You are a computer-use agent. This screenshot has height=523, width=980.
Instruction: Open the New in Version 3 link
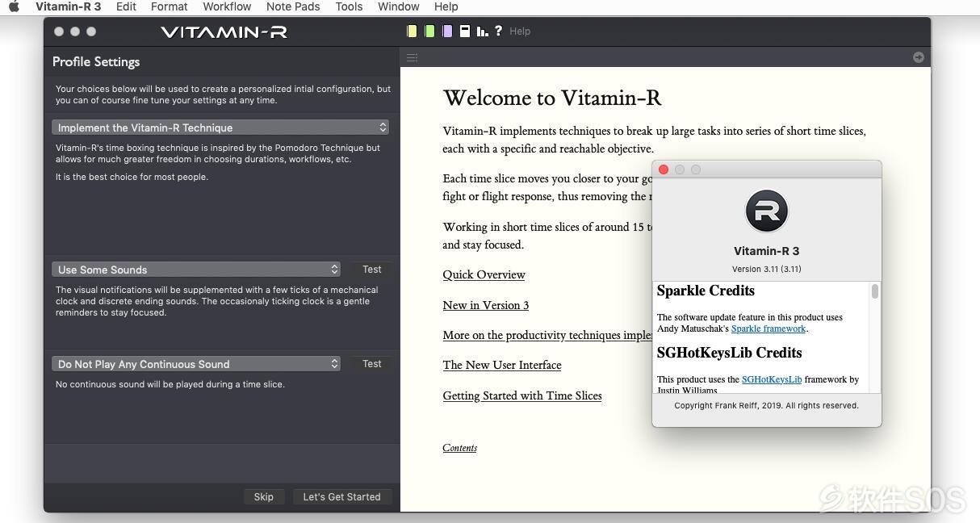[x=486, y=305]
